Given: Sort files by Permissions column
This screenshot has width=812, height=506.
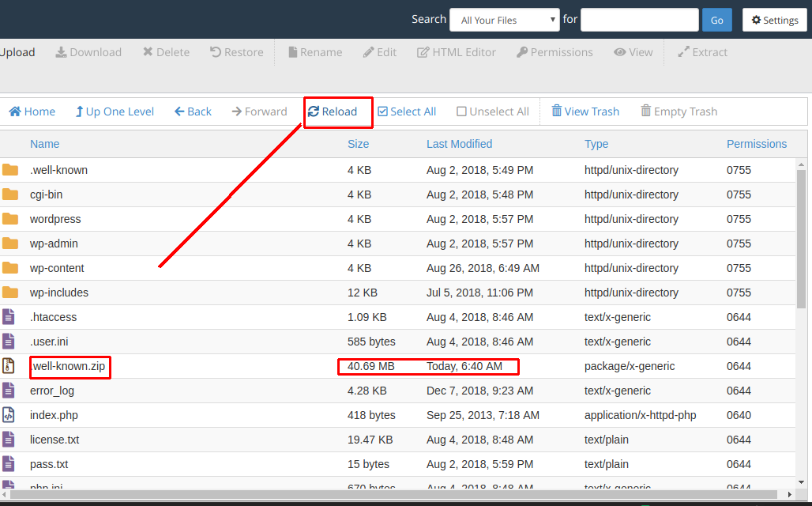Looking at the screenshot, I should pos(757,144).
